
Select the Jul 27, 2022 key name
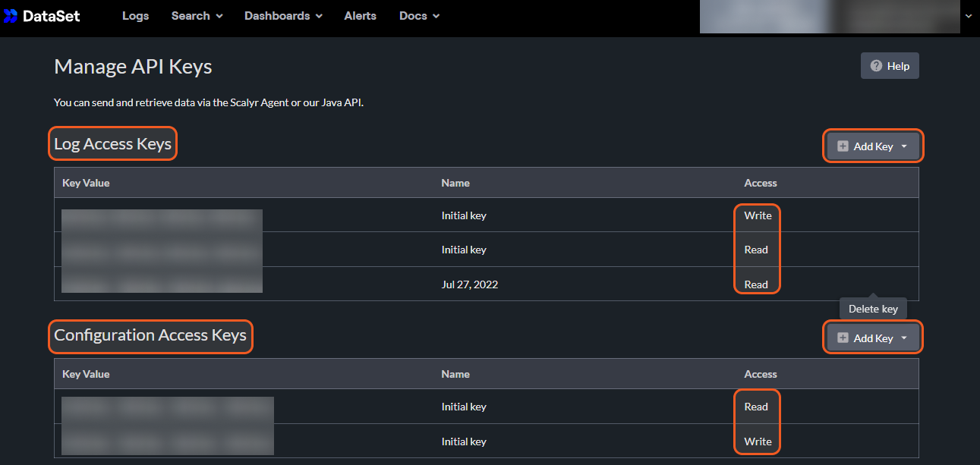469,284
